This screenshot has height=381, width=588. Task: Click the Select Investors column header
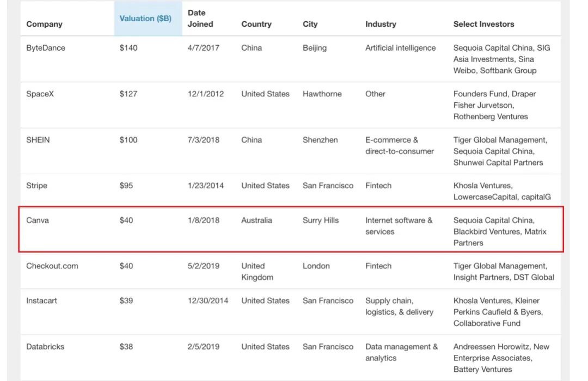(x=484, y=24)
